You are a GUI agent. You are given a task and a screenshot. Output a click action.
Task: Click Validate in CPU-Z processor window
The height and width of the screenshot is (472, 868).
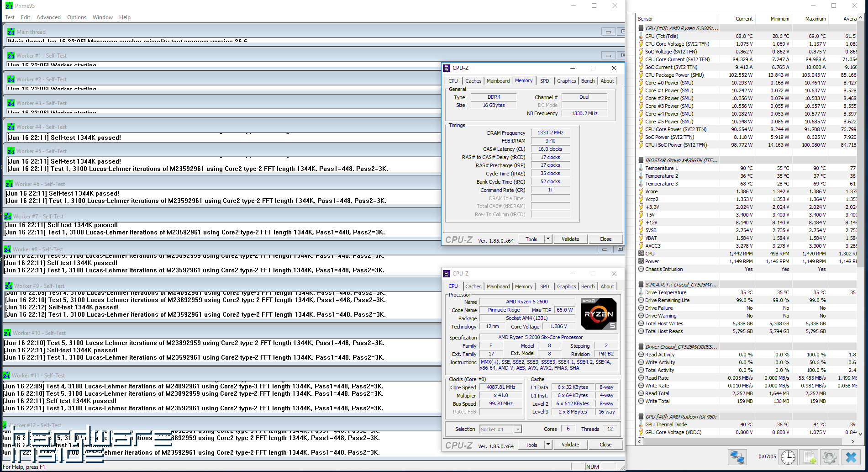570,445
